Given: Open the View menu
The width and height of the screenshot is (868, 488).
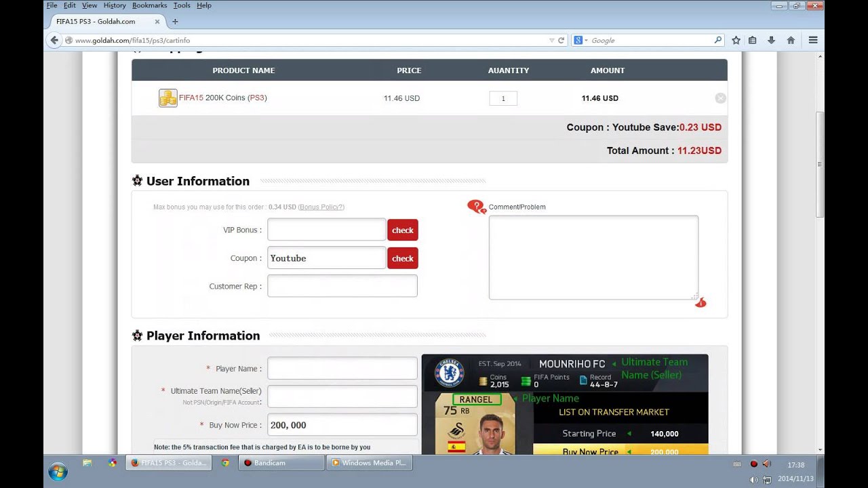Looking at the screenshot, I should pos(90,5).
